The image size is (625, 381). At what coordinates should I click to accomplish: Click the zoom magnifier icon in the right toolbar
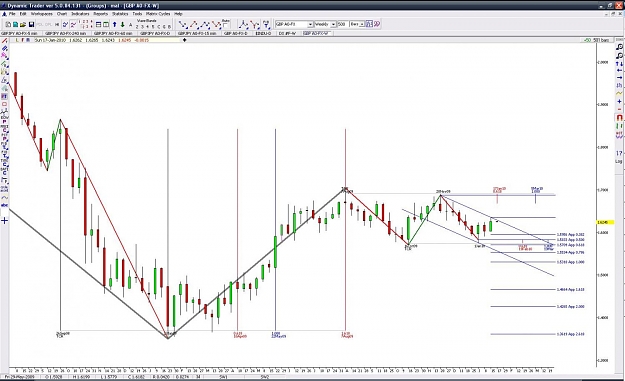(619, 47)
